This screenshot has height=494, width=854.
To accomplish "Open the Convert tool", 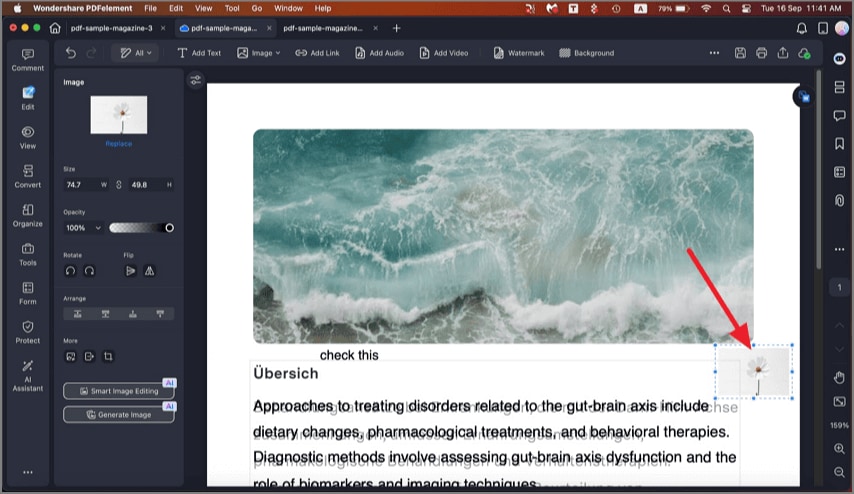I will (x=28, y=176).
